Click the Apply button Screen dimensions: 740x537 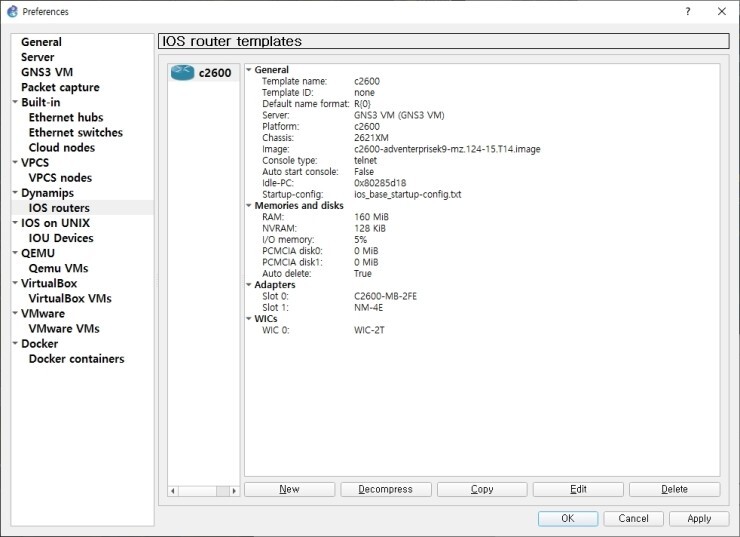pos(699,519)
